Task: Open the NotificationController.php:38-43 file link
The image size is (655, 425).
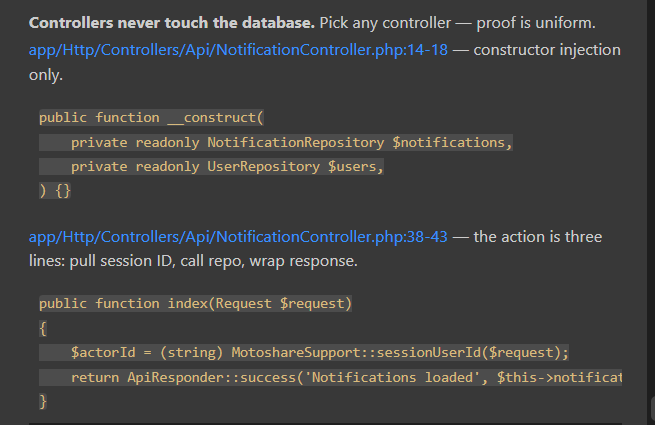Action: click(238, 237)
